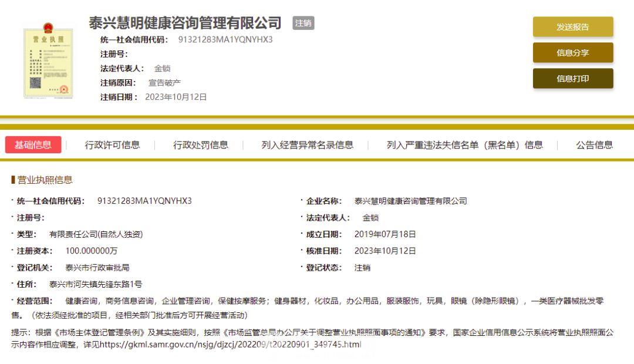This screenshot has width=634, height=364.
Task: Switch to the 行政许可信息 tab
Action: pyautogui.click(x=112, y=145)
